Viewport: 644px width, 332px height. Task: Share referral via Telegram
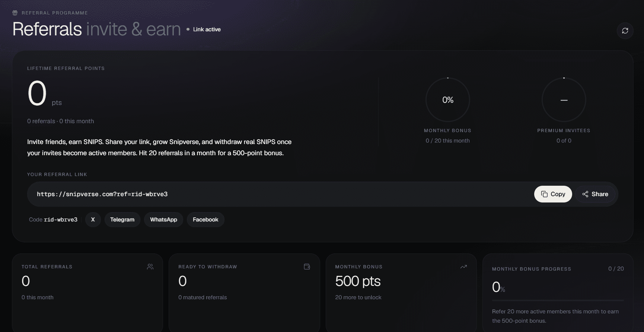122,220
